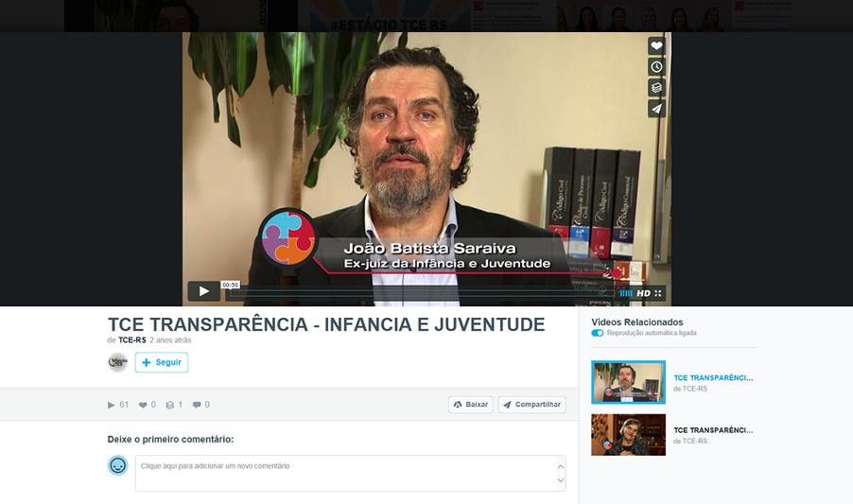Enter fullscreen mode in player
Screen dimensions: 853x504
(x=658, y=293)
